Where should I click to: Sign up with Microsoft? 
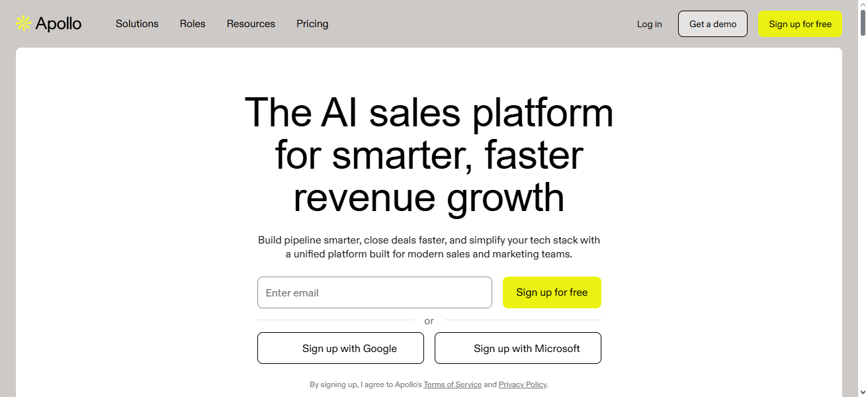point(518,347)
